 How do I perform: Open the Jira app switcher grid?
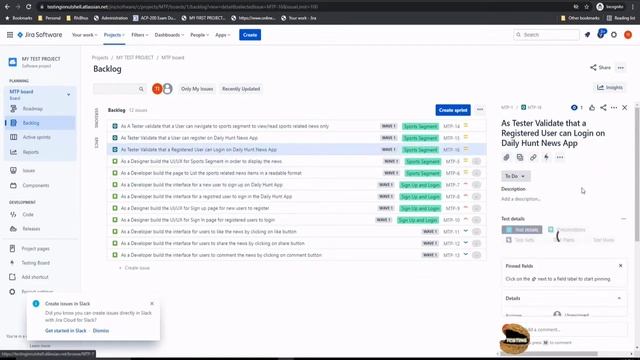[10, 35]
